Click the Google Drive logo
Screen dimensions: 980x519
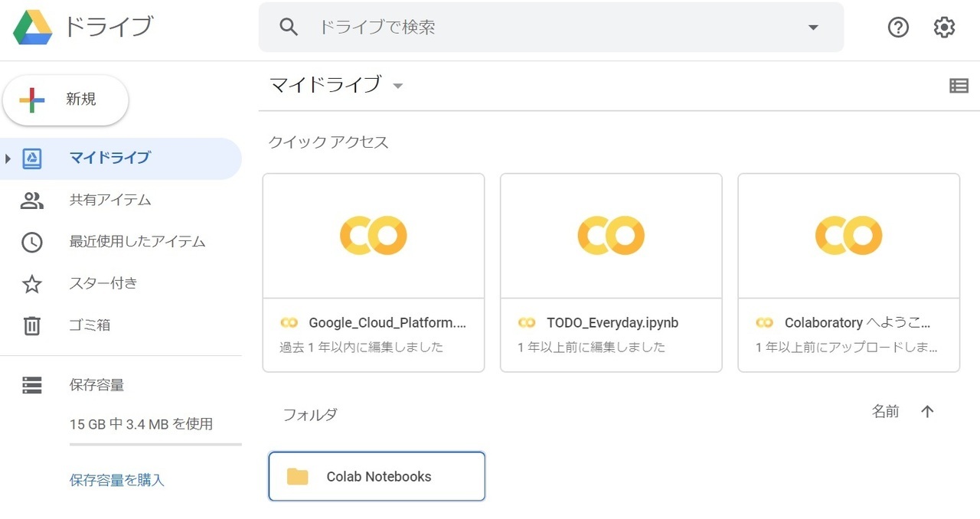[x=33, y=28]
